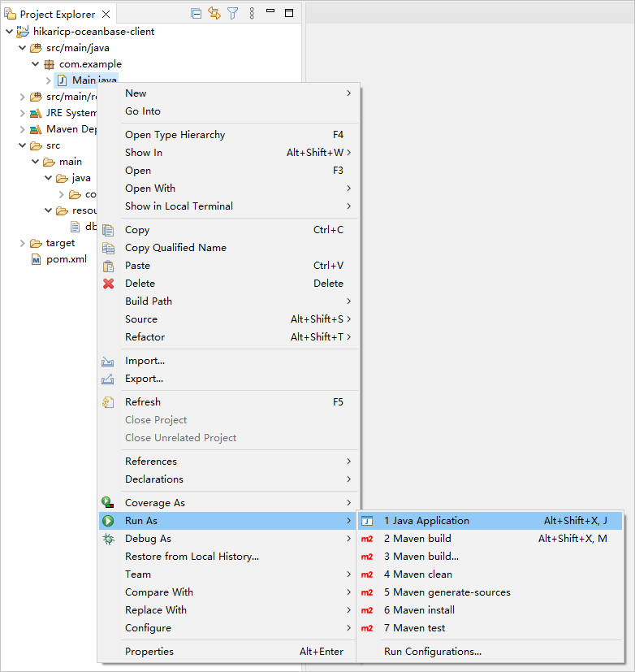
Task: Click the Refresh icon in context menu
Action: click(108, 402)
